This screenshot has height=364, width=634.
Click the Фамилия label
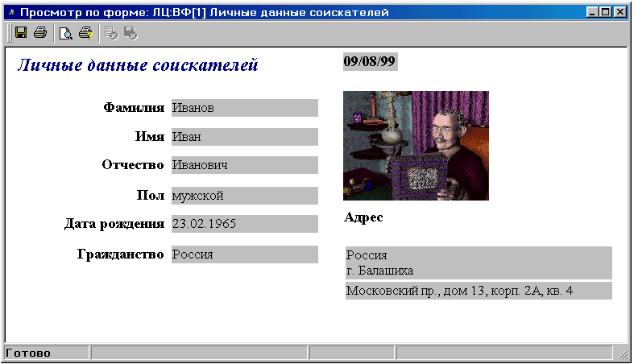click(x=134, y=108)
